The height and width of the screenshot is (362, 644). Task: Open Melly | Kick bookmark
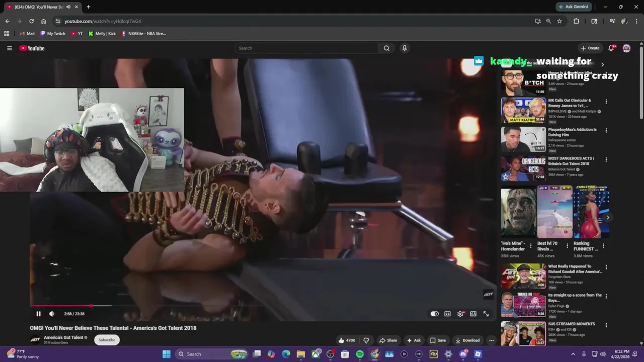pos(102,34)
